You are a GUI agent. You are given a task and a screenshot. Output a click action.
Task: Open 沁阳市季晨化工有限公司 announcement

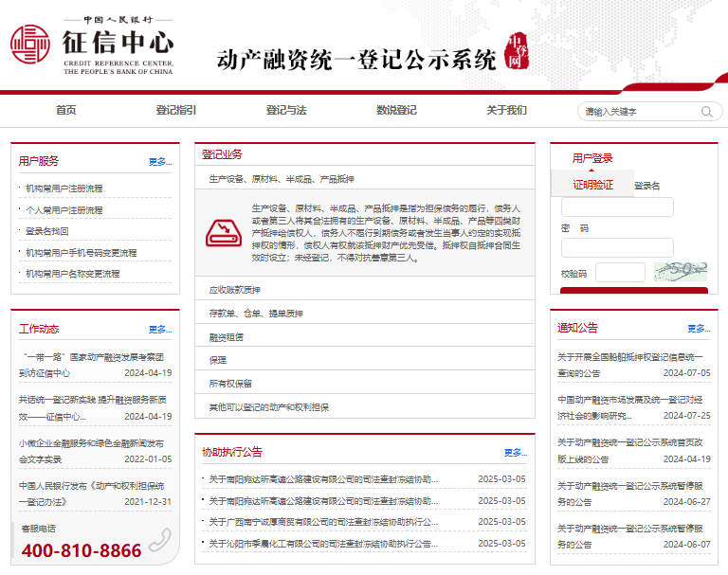(x=323, y=544)
